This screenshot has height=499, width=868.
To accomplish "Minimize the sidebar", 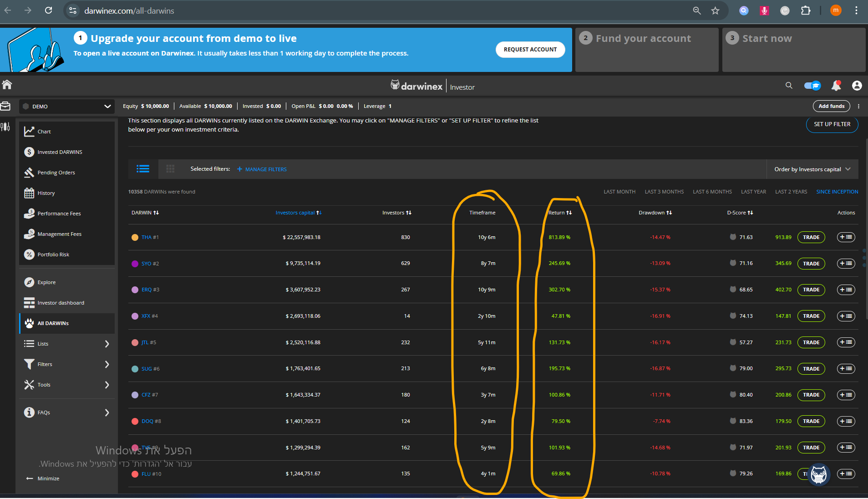I will click(x=43, y=479).
